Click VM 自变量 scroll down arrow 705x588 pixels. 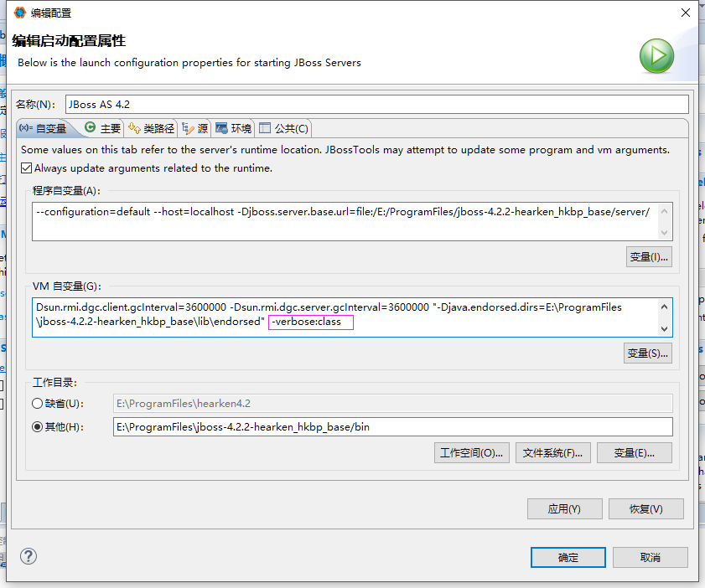pyautogui.click(x=665, y=329)
